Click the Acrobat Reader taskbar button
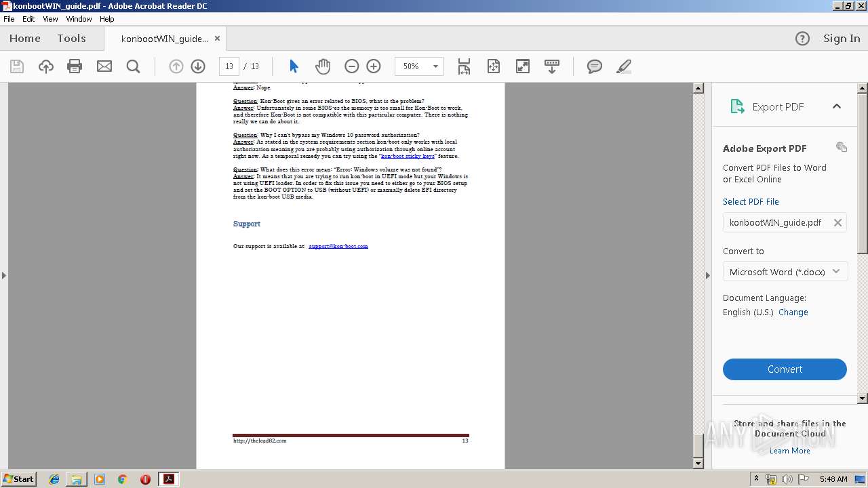The width and height of the screenshot is (868, 488). [168, 479]
